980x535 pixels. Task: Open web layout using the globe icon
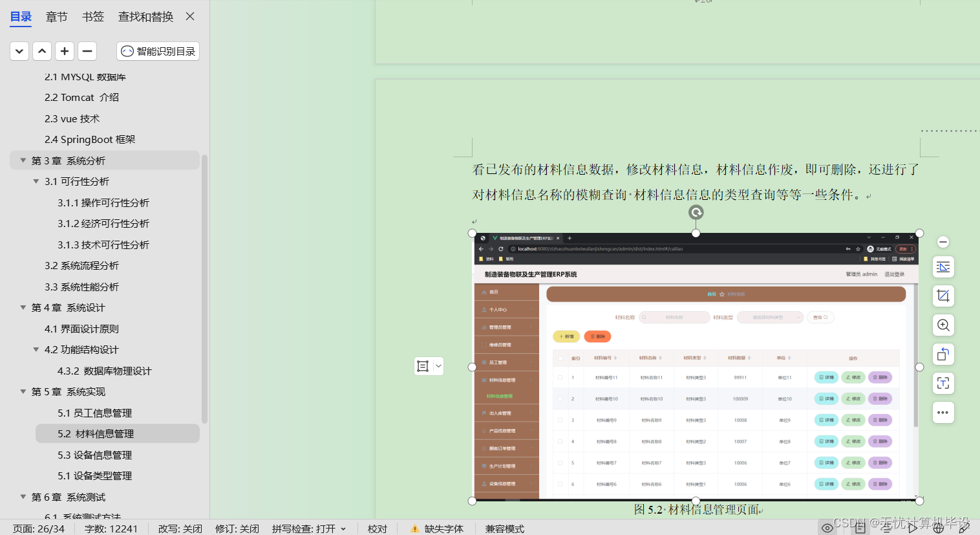coord(939,528)
